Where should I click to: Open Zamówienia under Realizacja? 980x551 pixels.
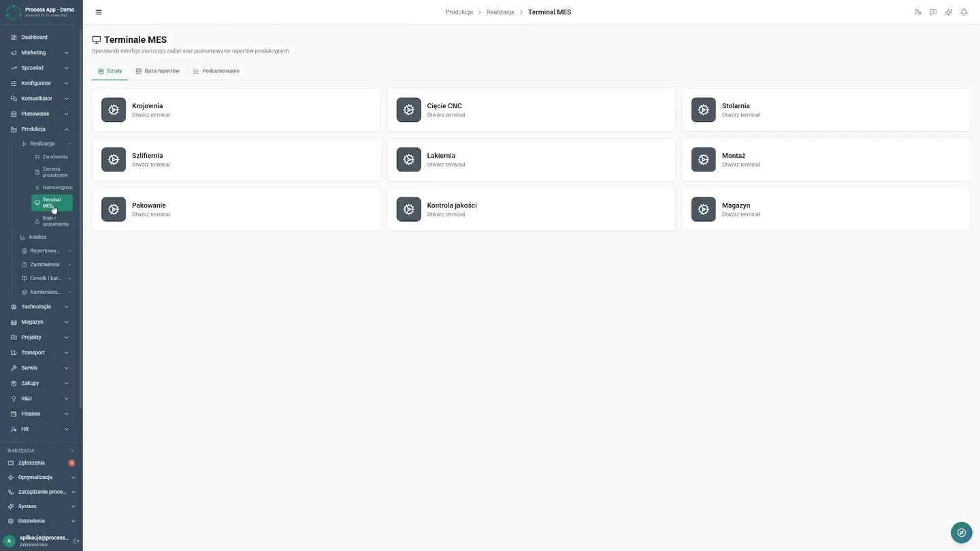[52, 157]
